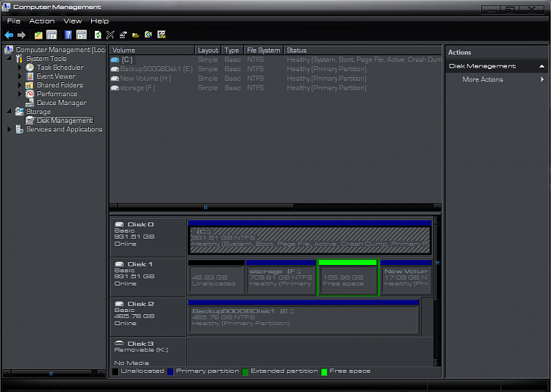The width and height of the screenshot is (551, 392).
Task: Select Computer Management (Local) root node
Action: point(60,50)
